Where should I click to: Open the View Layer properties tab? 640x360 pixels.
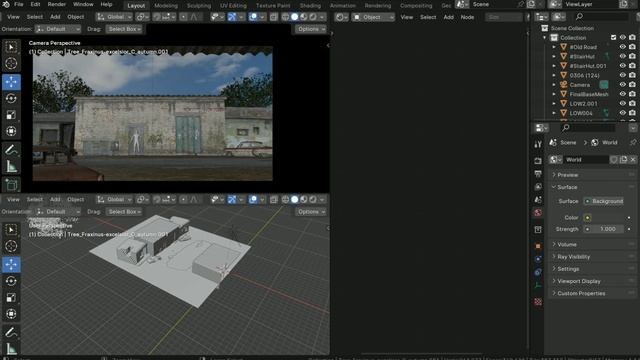click(538, 187)
